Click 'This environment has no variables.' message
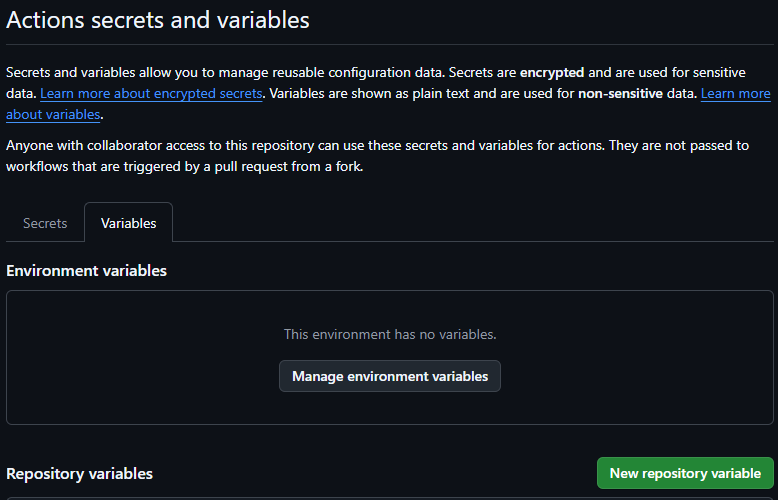The height and width of the screenshot is (500, 778). point(390,334)
